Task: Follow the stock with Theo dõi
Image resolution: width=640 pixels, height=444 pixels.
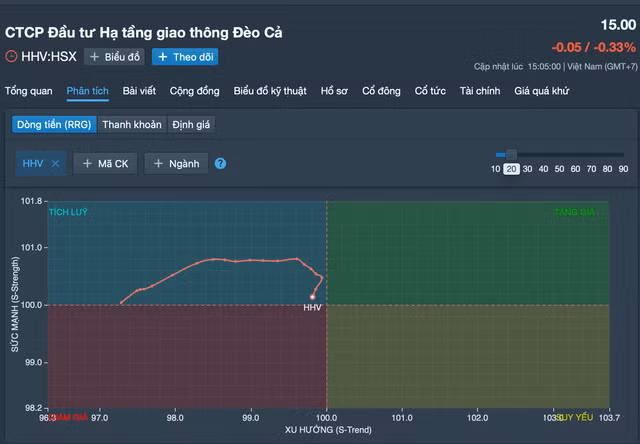Action: coord(185,57)
